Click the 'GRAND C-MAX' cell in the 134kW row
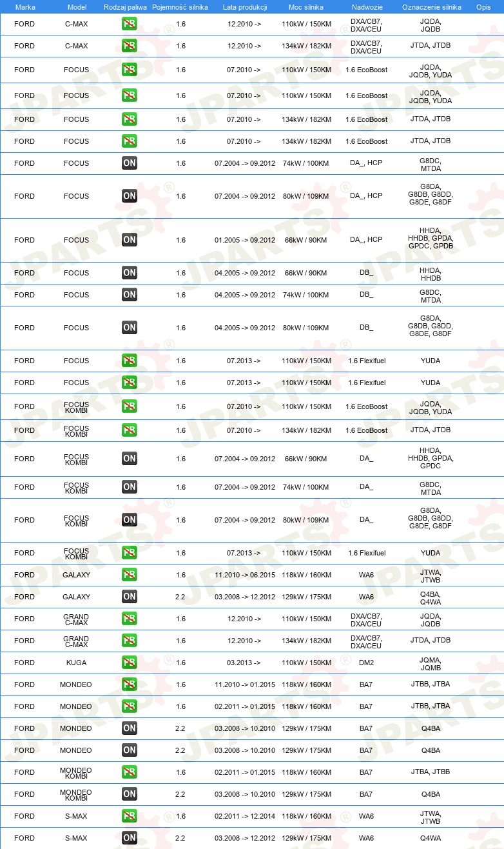Screen dimensions: 504x849 click(76, 641)
